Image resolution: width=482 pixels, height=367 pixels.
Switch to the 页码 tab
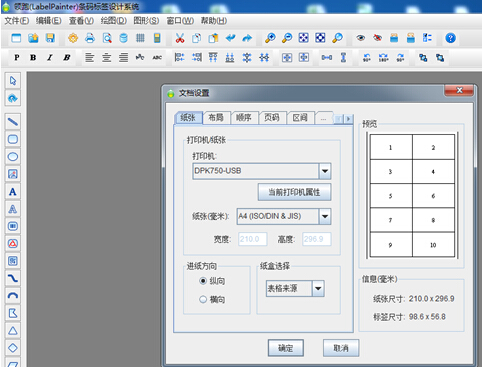[272, 117]
